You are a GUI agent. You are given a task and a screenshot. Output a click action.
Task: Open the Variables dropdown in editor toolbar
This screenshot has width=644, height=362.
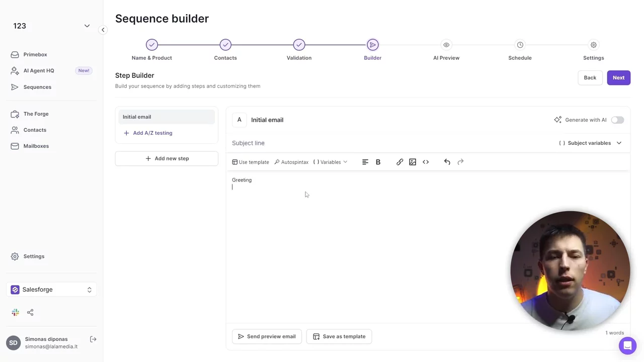pos(330,162)
